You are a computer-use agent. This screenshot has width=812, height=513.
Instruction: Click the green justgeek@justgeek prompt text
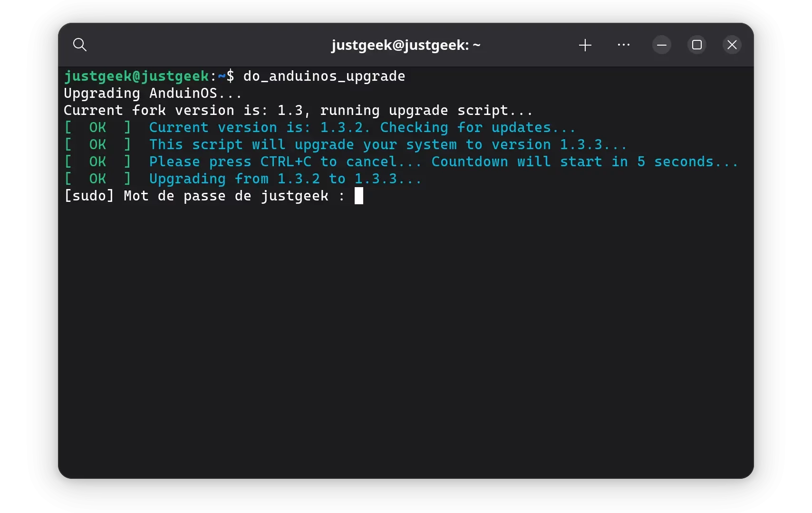pos(136,76)
